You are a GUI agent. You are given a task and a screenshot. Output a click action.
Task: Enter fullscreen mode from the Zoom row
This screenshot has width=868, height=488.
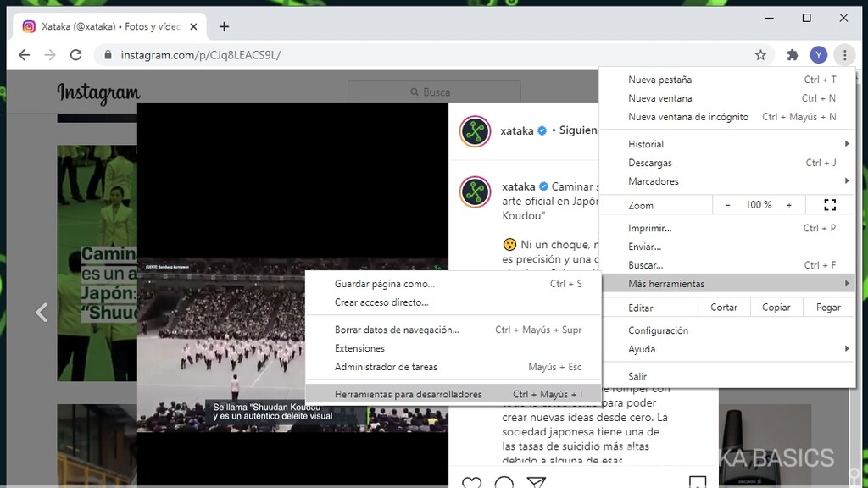coord(829,205)
